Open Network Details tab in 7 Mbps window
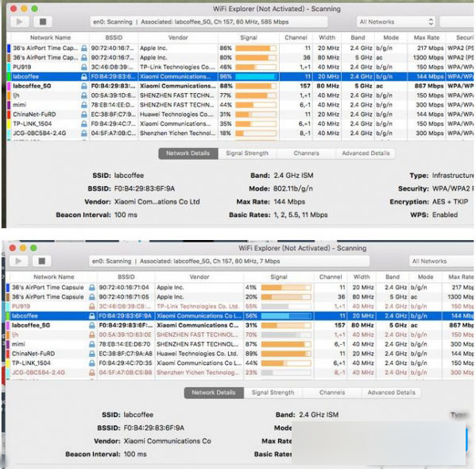This screenshot has height=469, width=476. click(x=214, y=393)
